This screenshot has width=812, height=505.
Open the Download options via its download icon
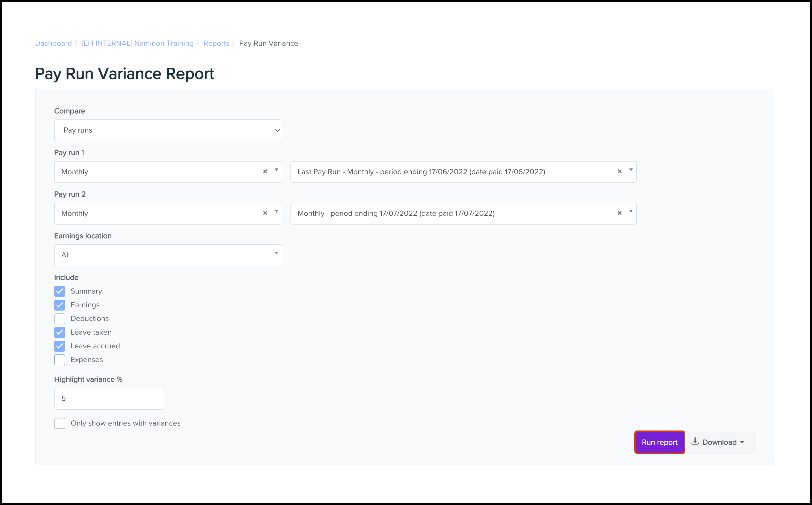pyautogui.click(x=695, y=441)
